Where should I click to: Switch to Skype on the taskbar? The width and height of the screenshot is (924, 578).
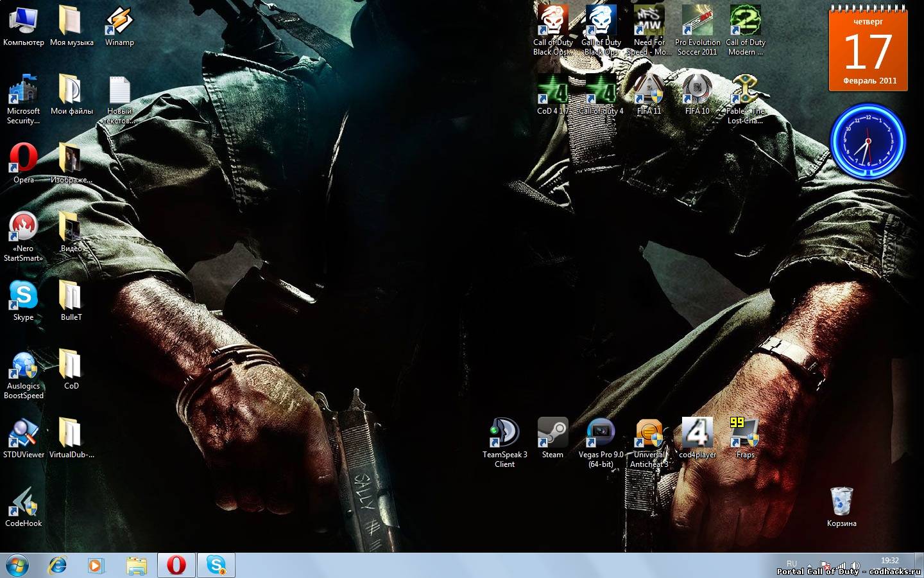tap(216, 565)
